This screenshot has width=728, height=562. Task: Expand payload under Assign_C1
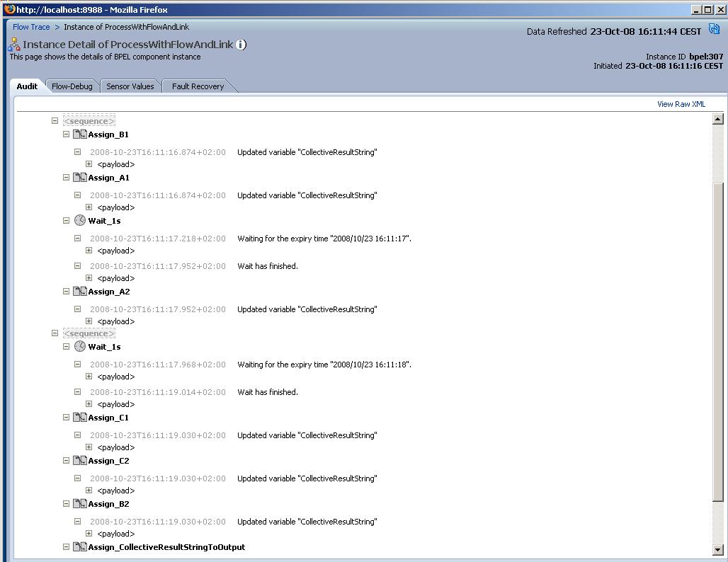coord(89,447)
